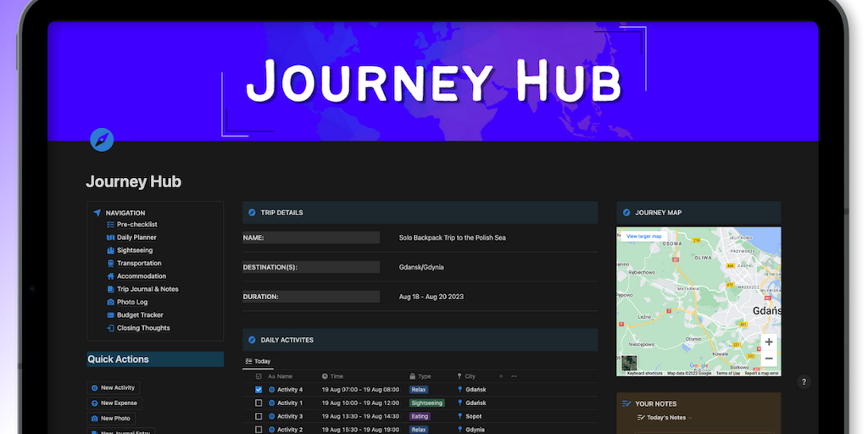Click the compass page icon below the banner

(x=102, y=140)
